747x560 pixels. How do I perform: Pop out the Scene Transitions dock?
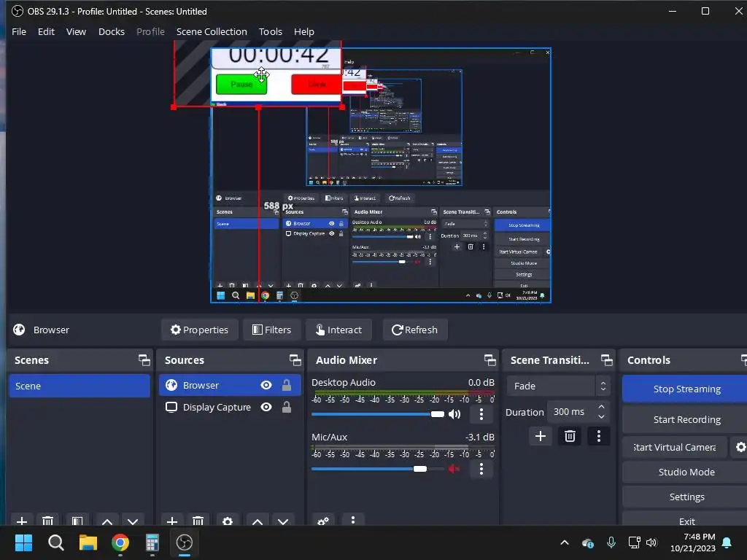[x=606, y=360]
